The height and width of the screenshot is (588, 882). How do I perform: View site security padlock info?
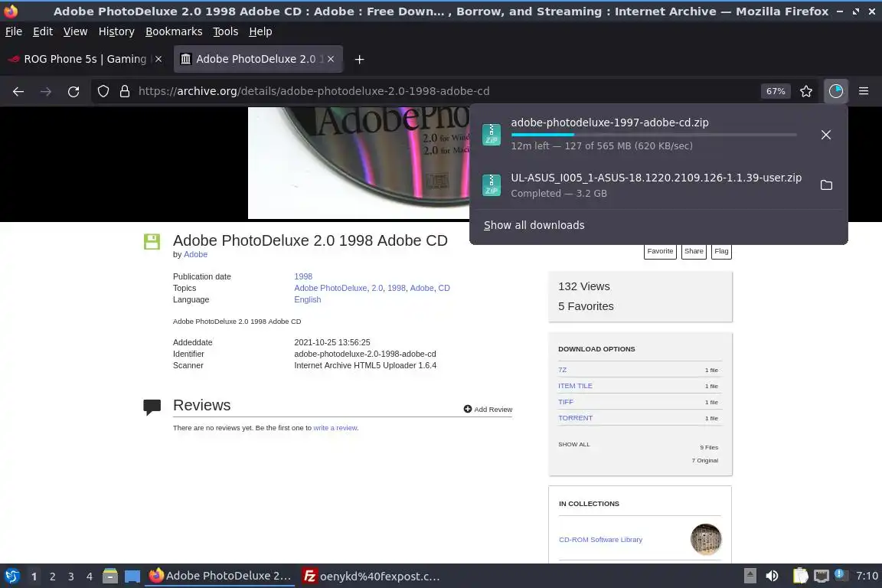125,91
